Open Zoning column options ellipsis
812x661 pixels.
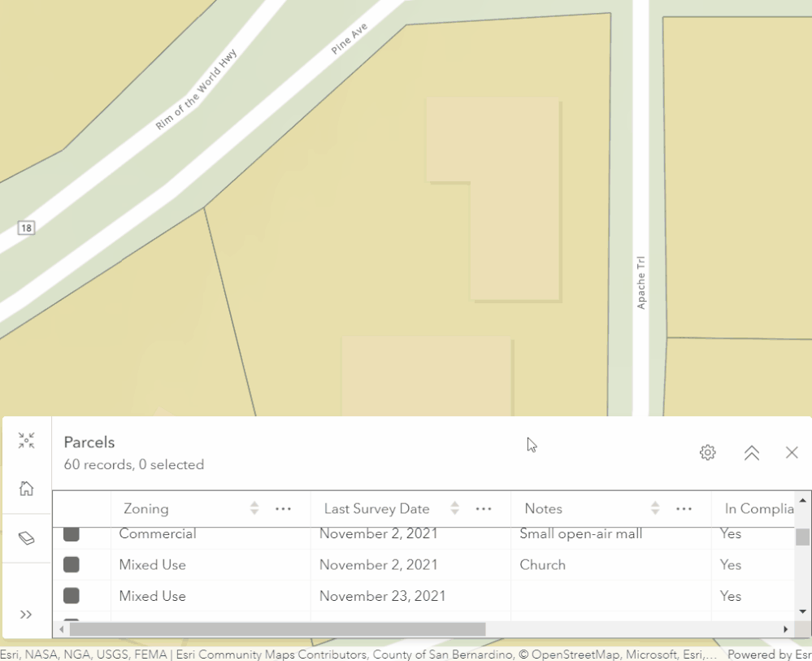(283, 509)
